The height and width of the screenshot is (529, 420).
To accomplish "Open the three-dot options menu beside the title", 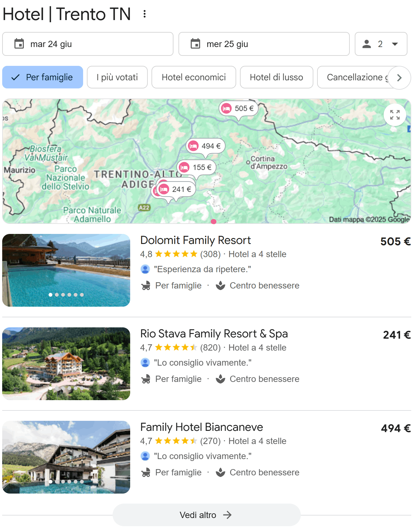I will pos(144,14).
